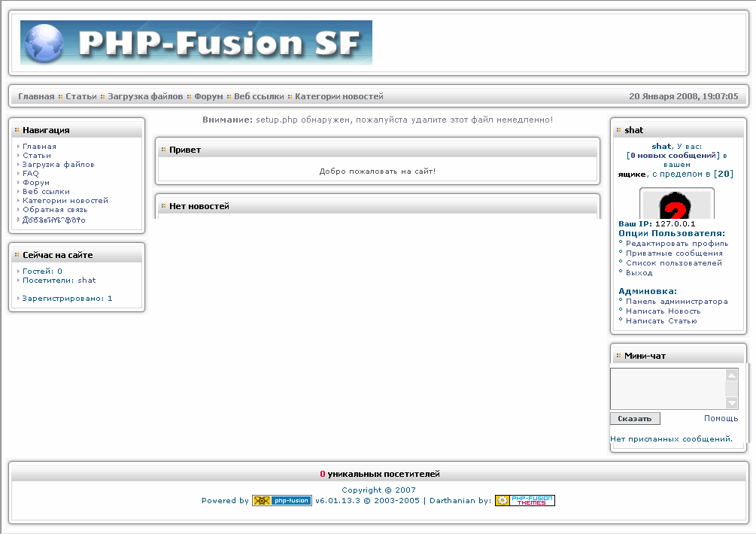Open FAQ link in Навигация panel
Viewport: 756px width, 534px height.
[30, 174]
